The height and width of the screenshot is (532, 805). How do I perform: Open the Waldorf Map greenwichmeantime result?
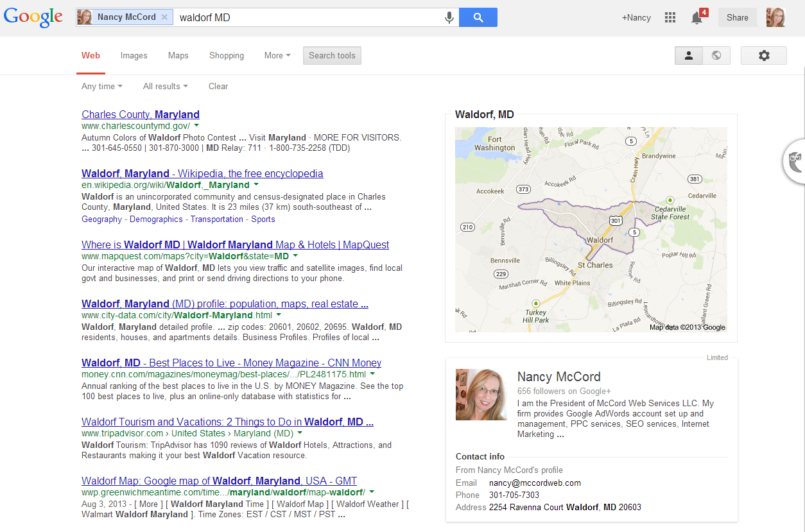click(219, 481)
